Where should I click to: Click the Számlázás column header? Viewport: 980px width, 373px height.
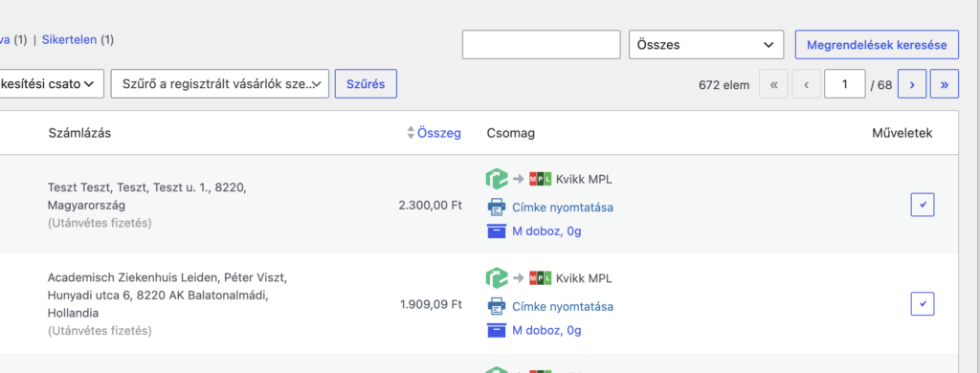click(x=80, y=133)
